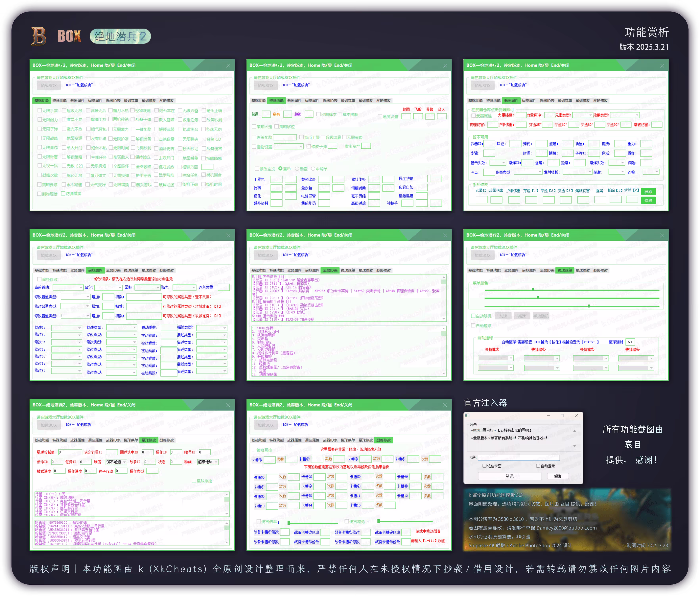Click the golden B logo
This screenshot has height=597, width=700.
[39, 36]
